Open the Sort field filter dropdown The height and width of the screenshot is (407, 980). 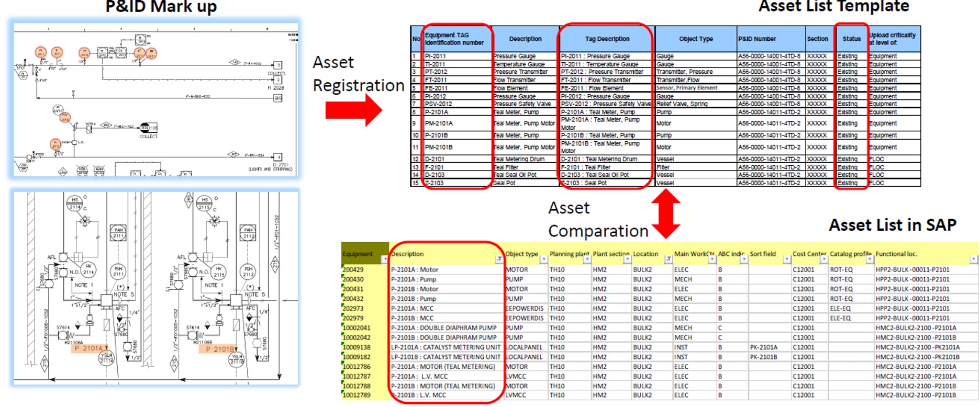(786, 259)
